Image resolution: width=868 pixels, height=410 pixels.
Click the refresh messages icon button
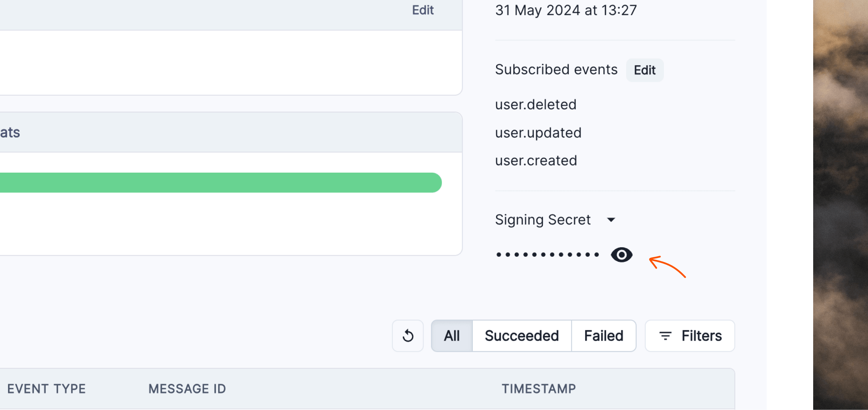[408, 336]
